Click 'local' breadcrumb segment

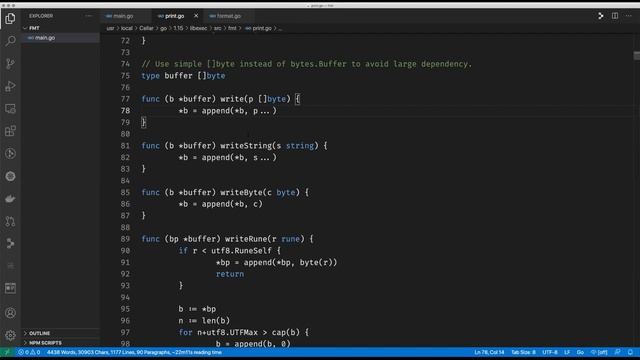[x=127, y=29]
